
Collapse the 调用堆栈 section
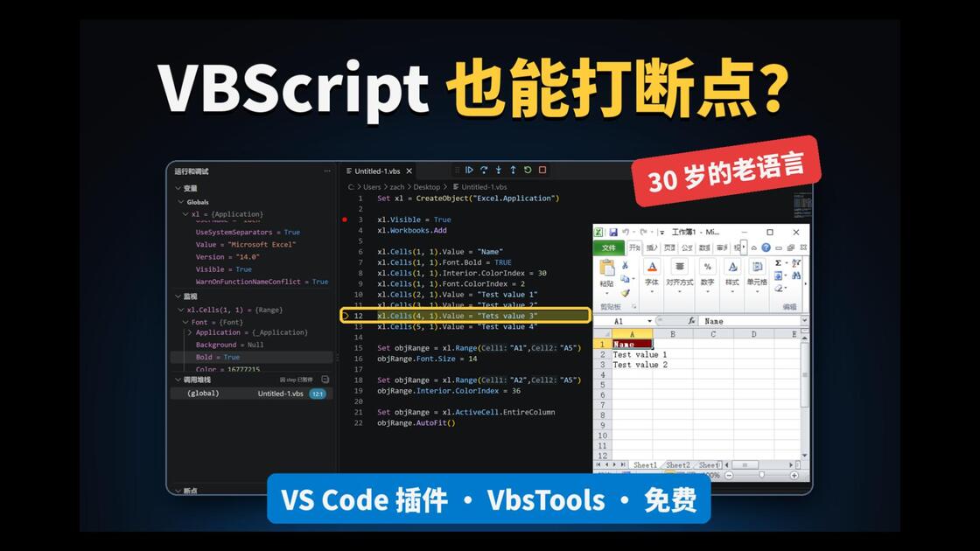coord(178,380)
